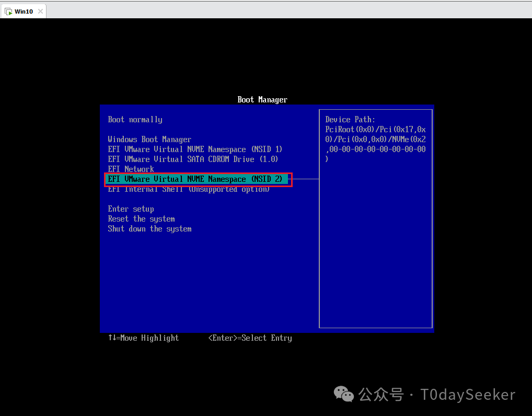The image size is (532, 416).
Task: Close the Win10 tab
Action: pos(40,11)
